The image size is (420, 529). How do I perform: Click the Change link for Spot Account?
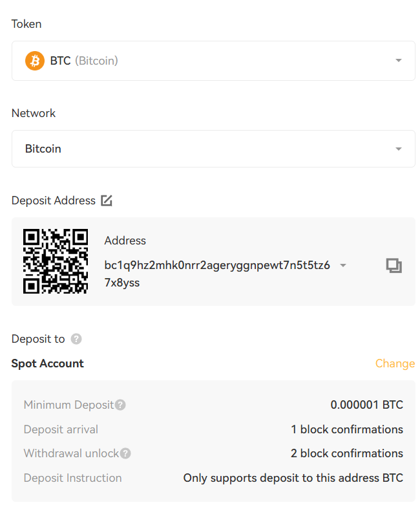[395, 363]
